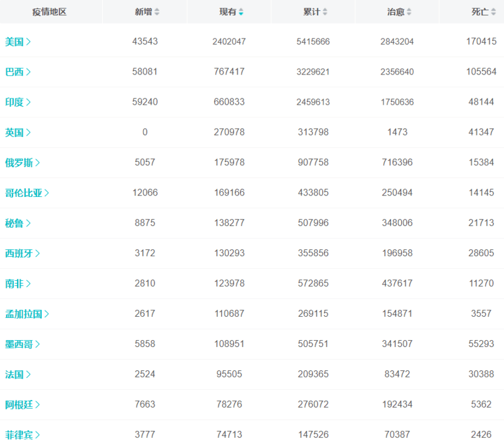Select 美国 existing cases value 2402047
The height and width of the screenshot is (448, 504).
[x=229, y=42]
